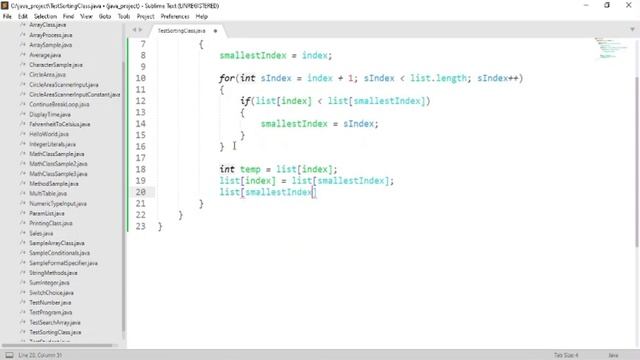Open MathClassSample.java in the sidebar
This screenshot has height=360, width=640.
[57, 154]
